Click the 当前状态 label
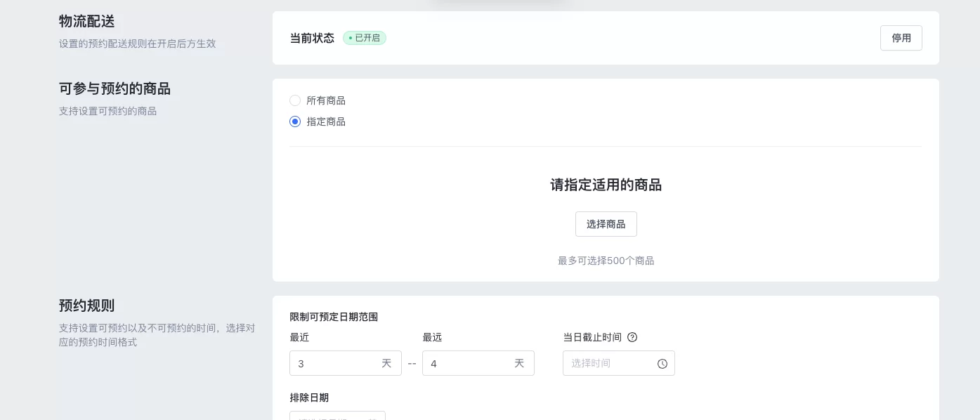 click(312, 38)
